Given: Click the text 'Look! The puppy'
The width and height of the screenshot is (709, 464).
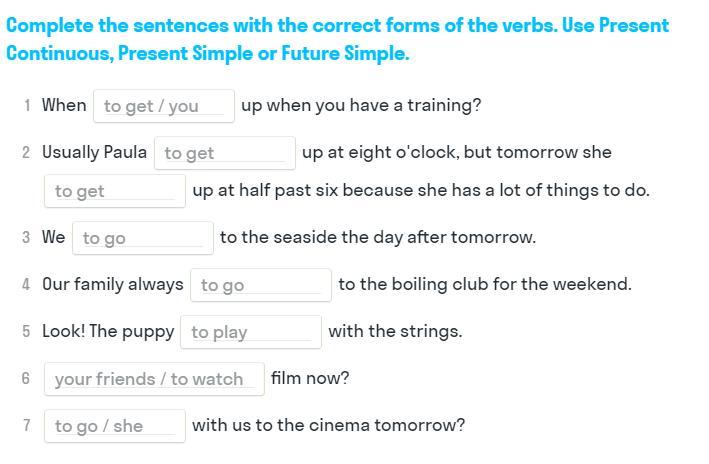Looking at the screenshot, I should pyautogui.click(x=108, y=331).
